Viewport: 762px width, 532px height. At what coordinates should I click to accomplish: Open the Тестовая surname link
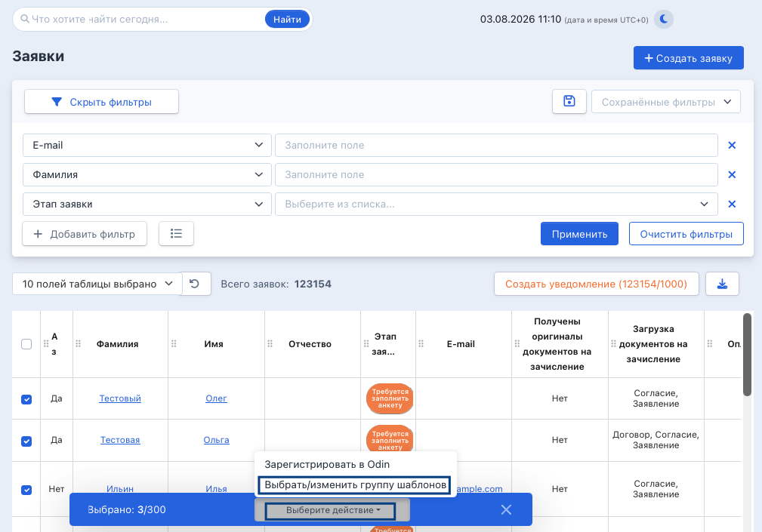pos(120,440)
